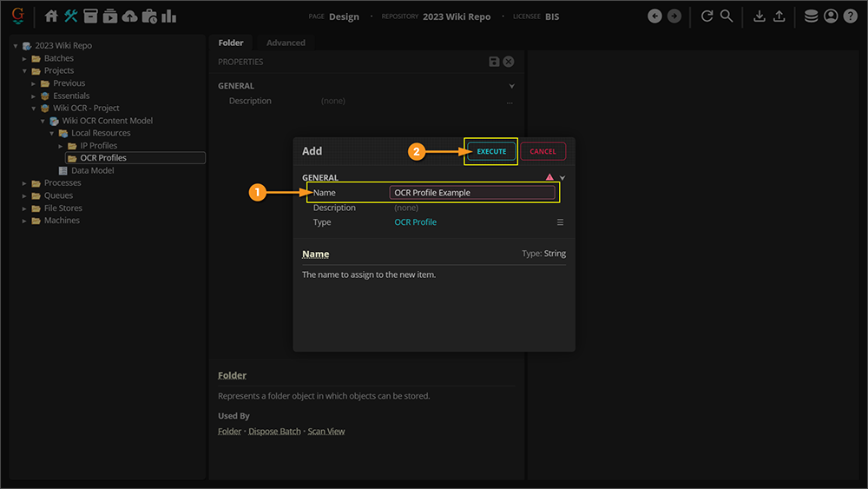Click the database stack icon
868x489 pixels.
click(811, 16)
